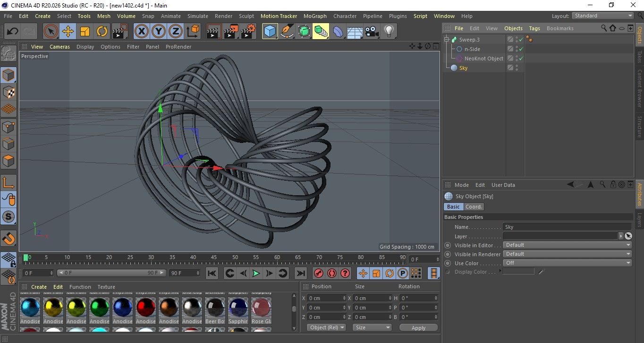Click the timeline range slider bar
Viewport: 644px width, 343px height.
coord(111,273)
